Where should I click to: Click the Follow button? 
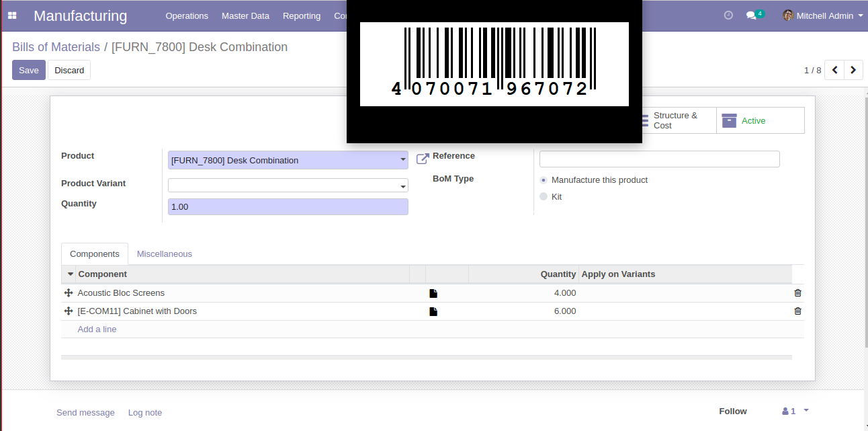733,412
